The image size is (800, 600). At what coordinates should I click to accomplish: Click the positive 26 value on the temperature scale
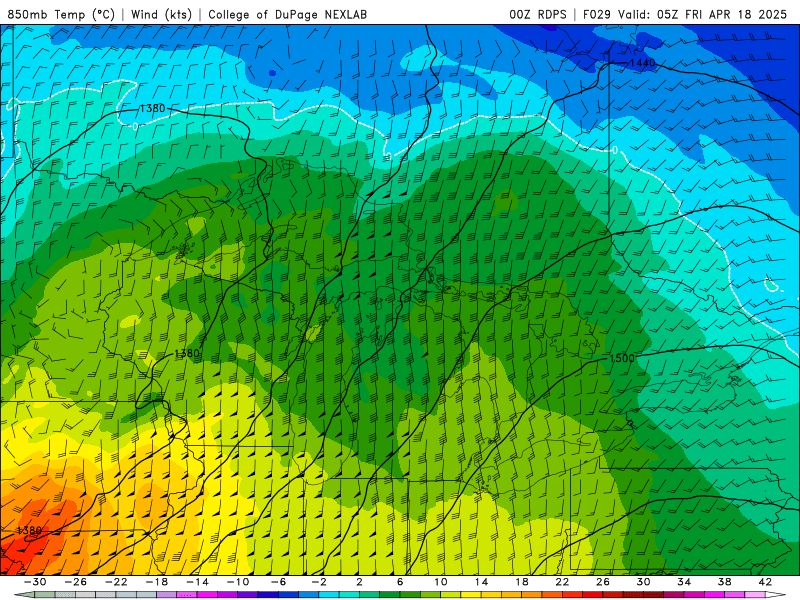coord(603,582)
